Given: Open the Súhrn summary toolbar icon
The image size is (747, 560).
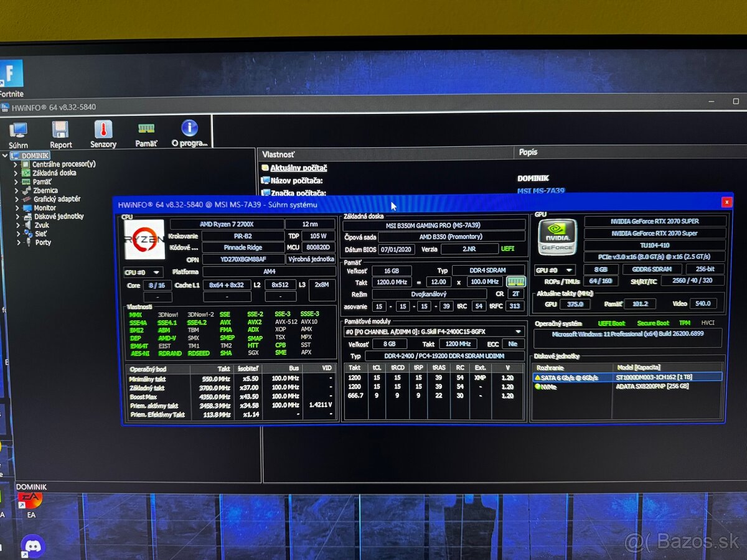Looking at the screenshot, I should coord(18,130).
